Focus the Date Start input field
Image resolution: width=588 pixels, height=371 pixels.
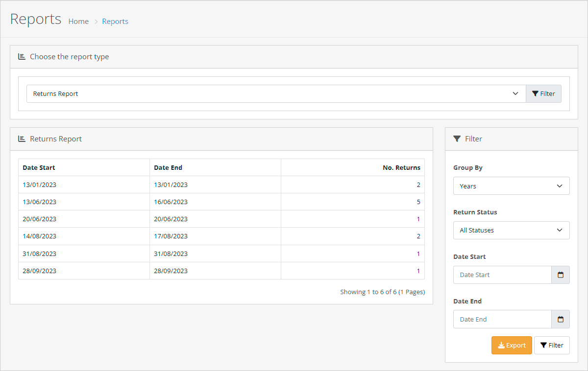coord(502,275)
